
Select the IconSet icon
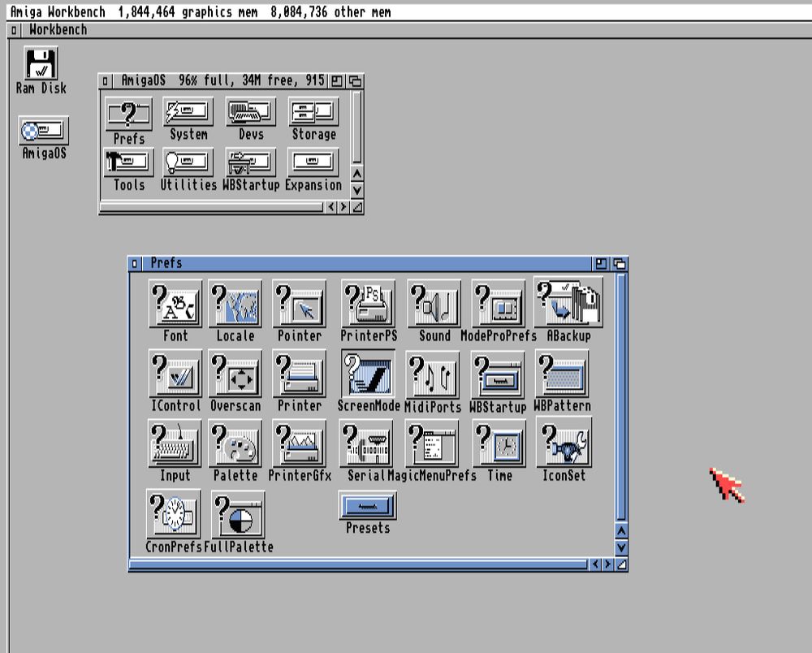[564, 443]
